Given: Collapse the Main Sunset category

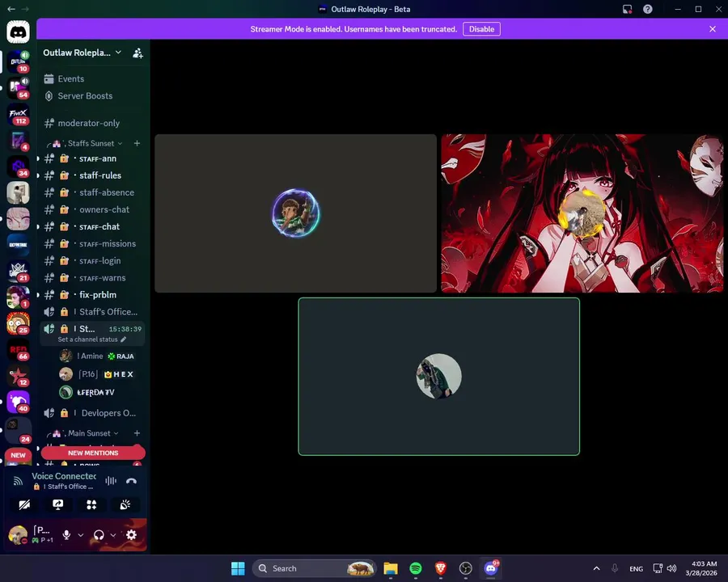Looking at the screenshot, I should tap(89, 433).
